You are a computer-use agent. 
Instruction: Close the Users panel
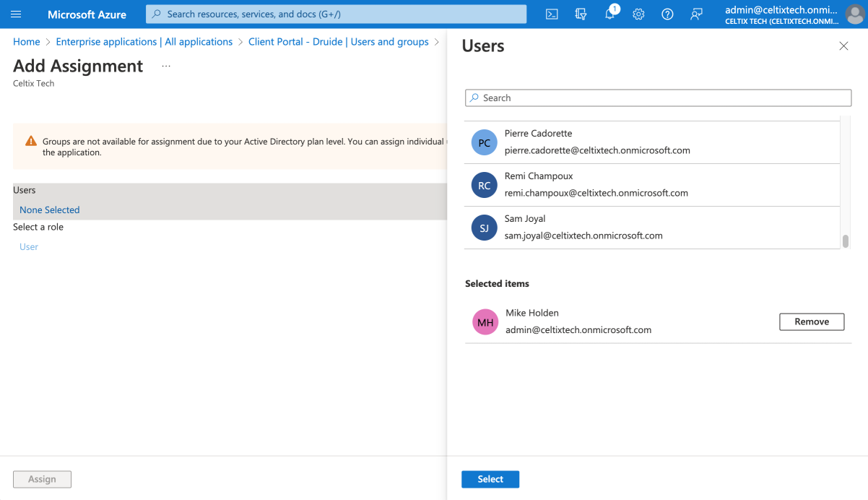[843, 46]
